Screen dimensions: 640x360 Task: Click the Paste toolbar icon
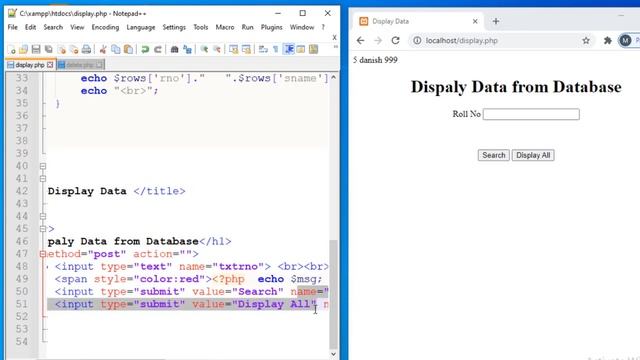128,49
